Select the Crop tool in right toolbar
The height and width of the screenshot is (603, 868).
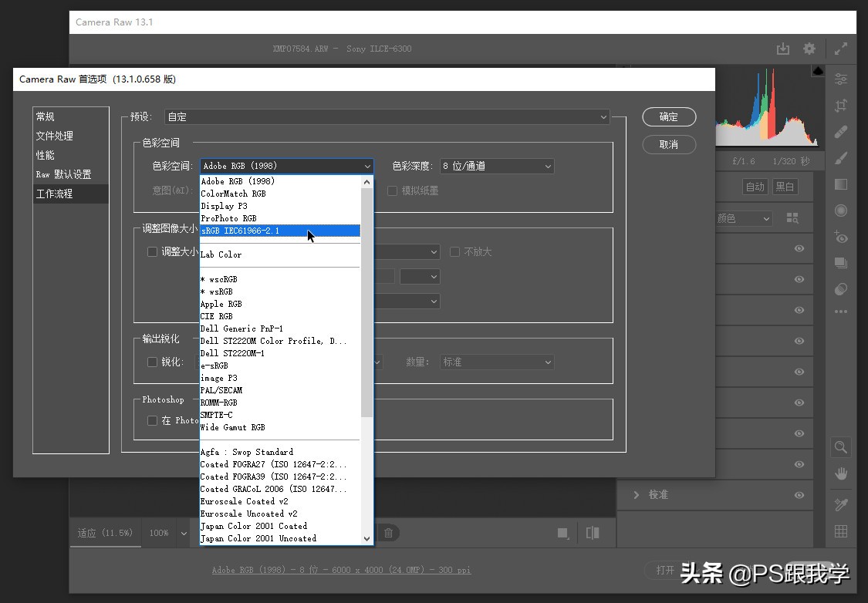pos(841,106)
